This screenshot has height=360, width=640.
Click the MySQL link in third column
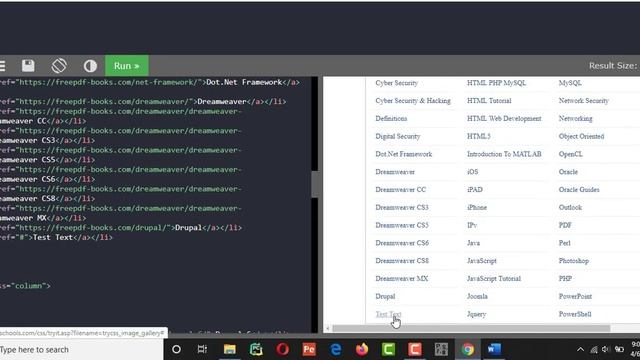click(x=570, y=83)
